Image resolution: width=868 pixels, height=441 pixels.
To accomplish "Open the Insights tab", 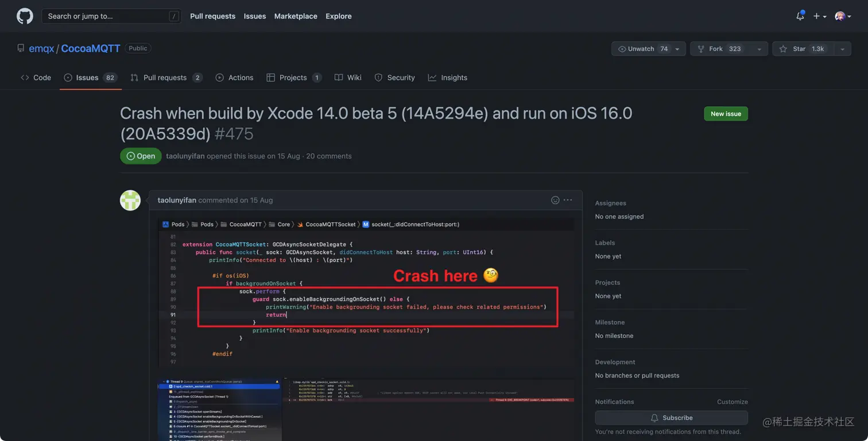I will click(448, 77).
